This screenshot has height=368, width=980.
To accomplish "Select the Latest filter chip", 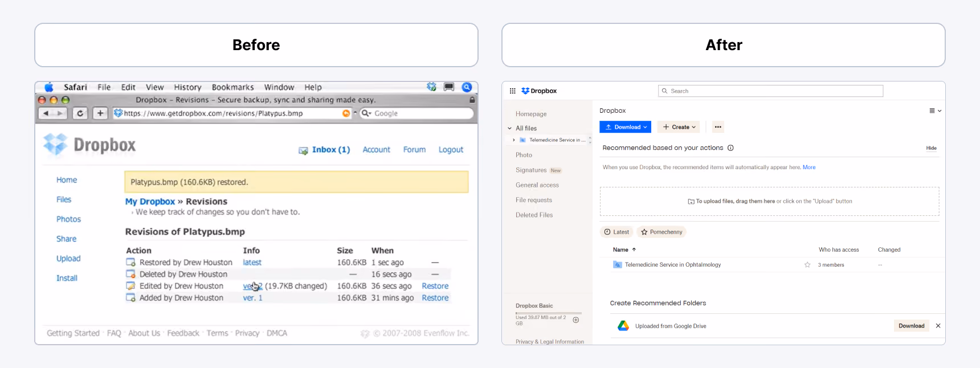I will coord(616,232).
